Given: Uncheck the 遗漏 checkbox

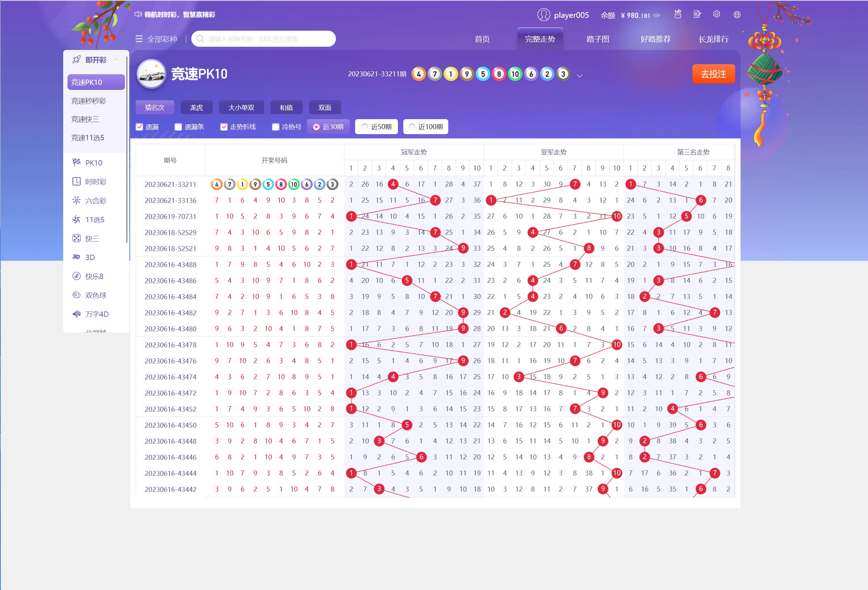Looking at the screenshot, I should [139, 127].
